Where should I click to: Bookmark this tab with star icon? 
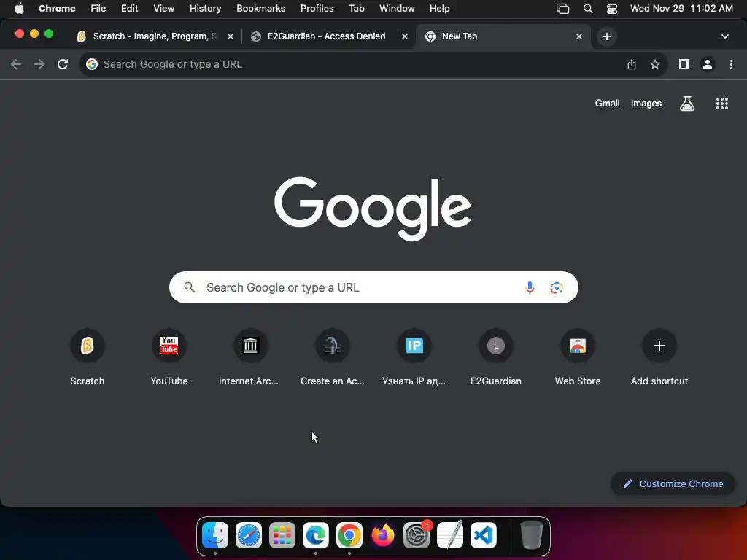(x=655, y=64)
